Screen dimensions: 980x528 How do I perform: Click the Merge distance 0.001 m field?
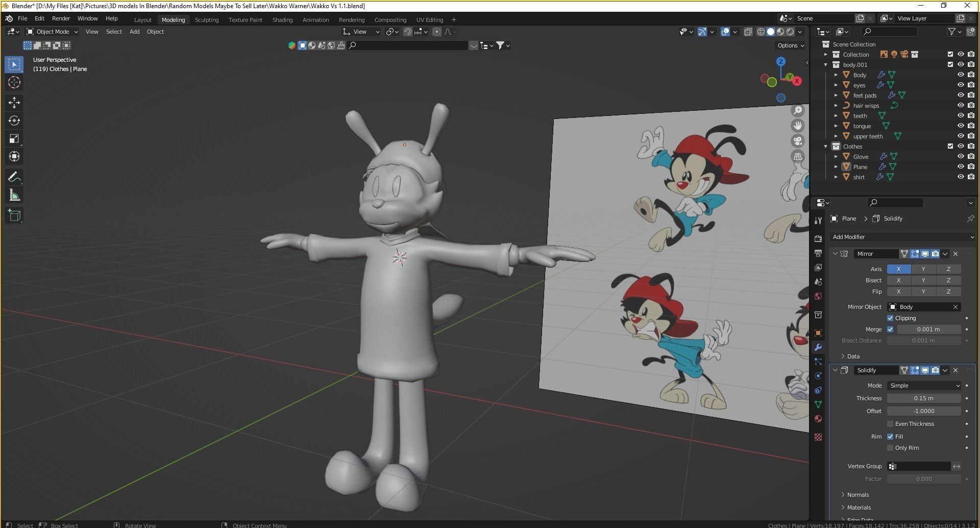point(928,329)
